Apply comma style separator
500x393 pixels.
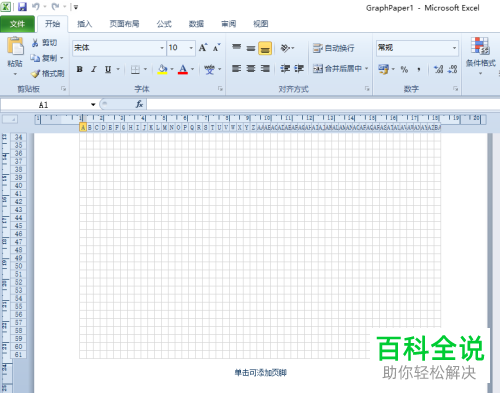point(419,69)
